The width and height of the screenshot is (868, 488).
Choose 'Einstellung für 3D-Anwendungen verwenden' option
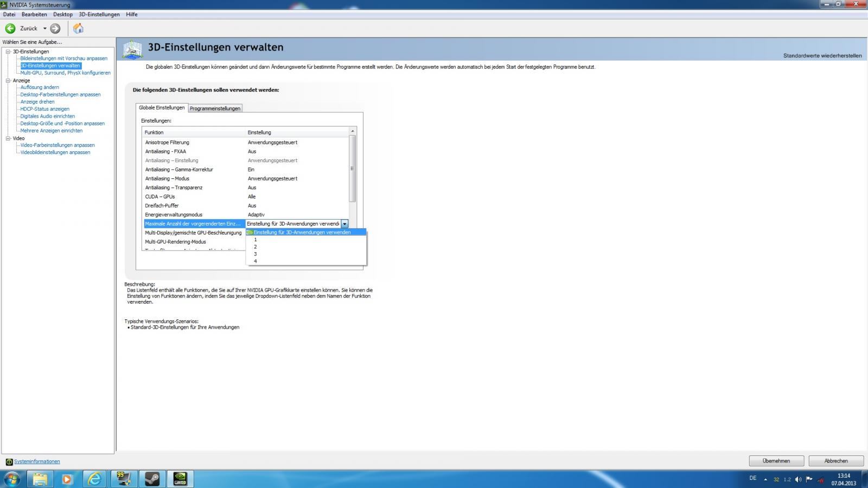tap(306, 232)
